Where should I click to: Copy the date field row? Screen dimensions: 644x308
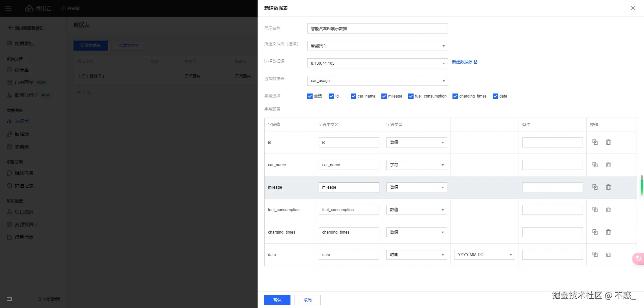(595, 254)
